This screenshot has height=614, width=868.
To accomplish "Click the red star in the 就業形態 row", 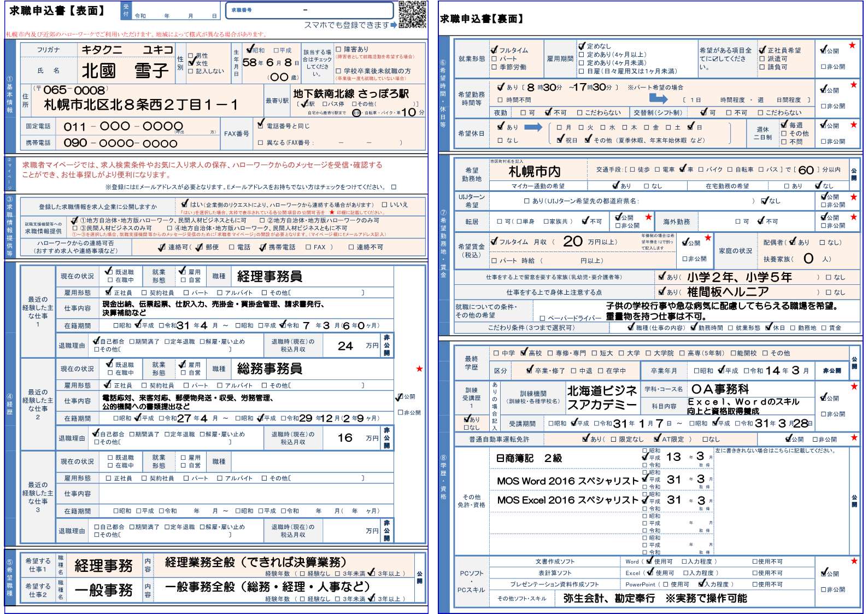I will click(x=852, y=45).
